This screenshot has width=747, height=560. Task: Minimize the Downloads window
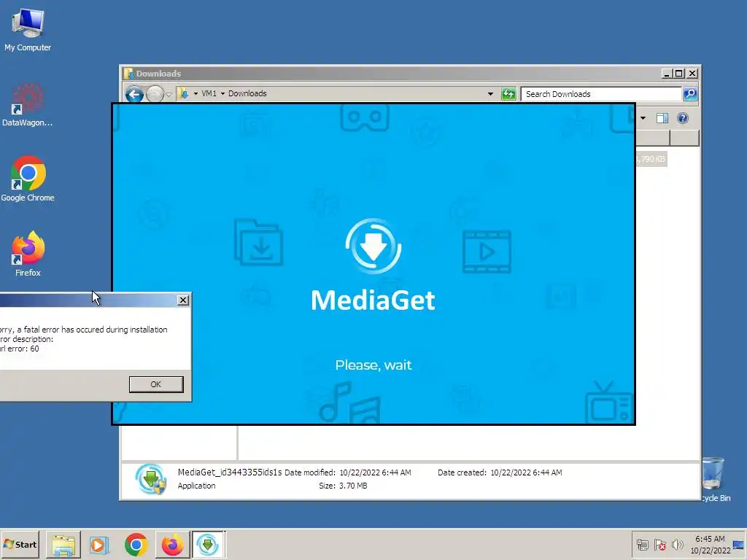(667, 74)
